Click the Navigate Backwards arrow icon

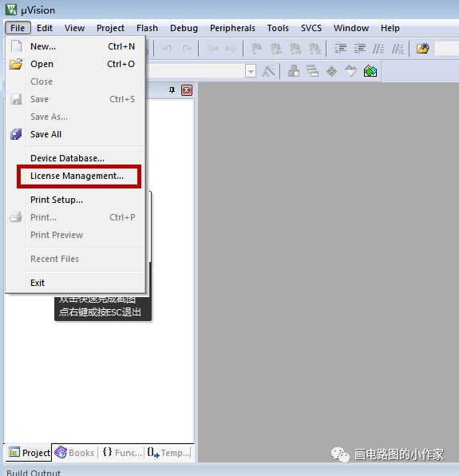(x=212, y=48)
